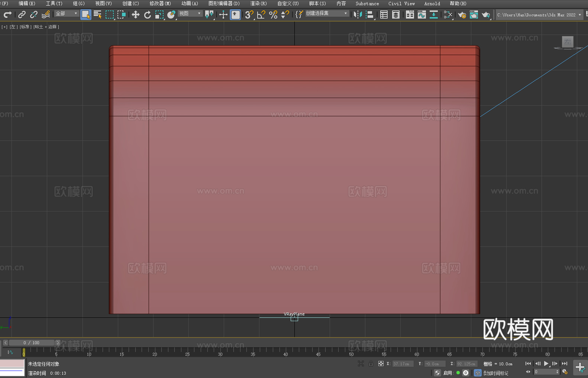Click the Z coordinate field 92.125cm
This screenshot has height=378, width=588.
click(467, 364)
